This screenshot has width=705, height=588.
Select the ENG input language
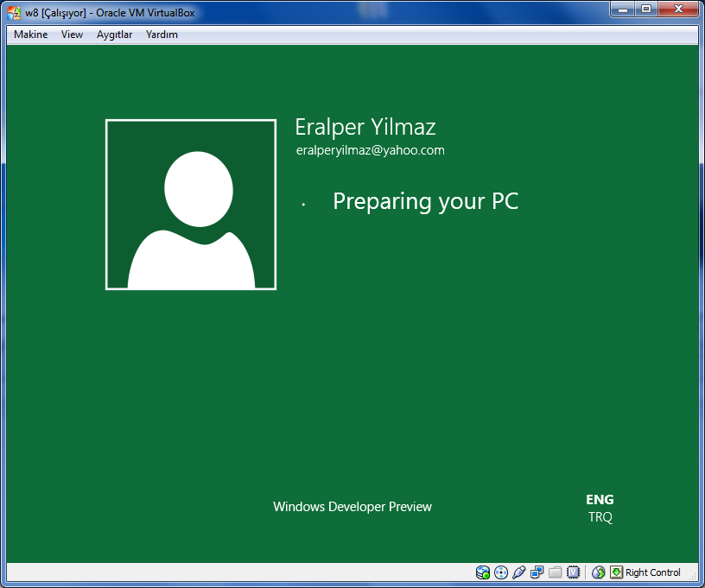click(x=600, y=500)
